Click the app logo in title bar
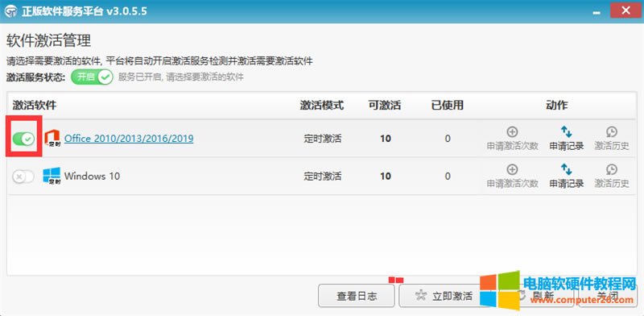Screen dimensions: 644x316 click(10, 11)
